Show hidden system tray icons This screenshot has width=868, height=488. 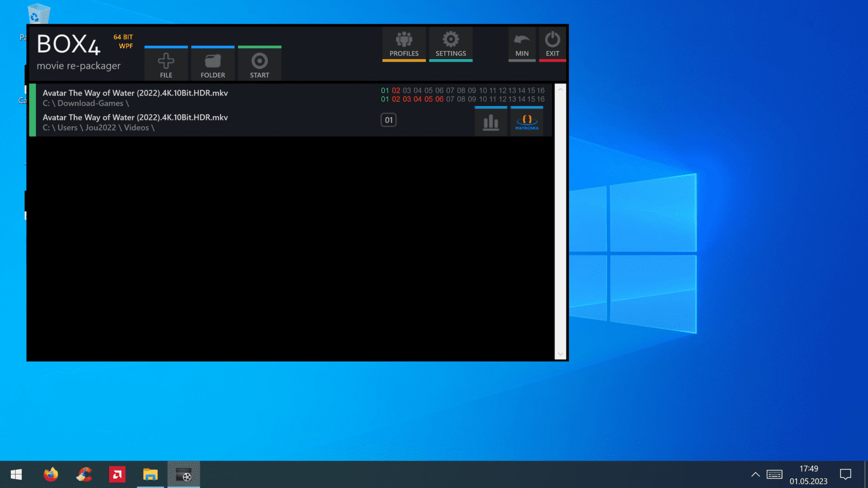click(x=755, y=474)
